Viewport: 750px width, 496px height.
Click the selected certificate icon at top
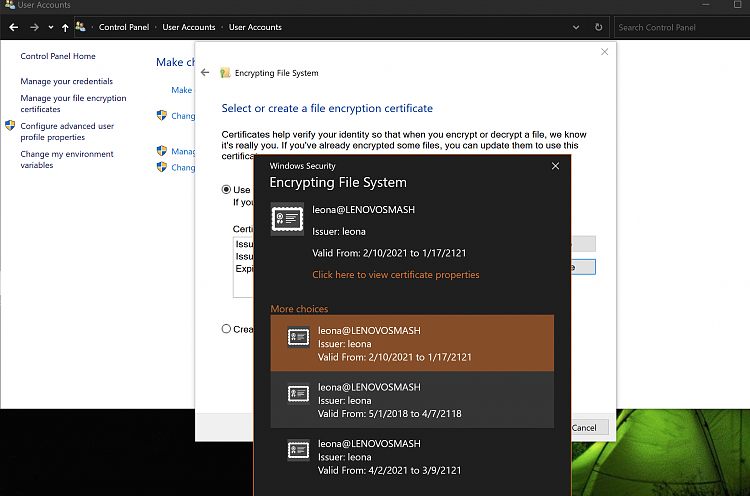(287, 219)
